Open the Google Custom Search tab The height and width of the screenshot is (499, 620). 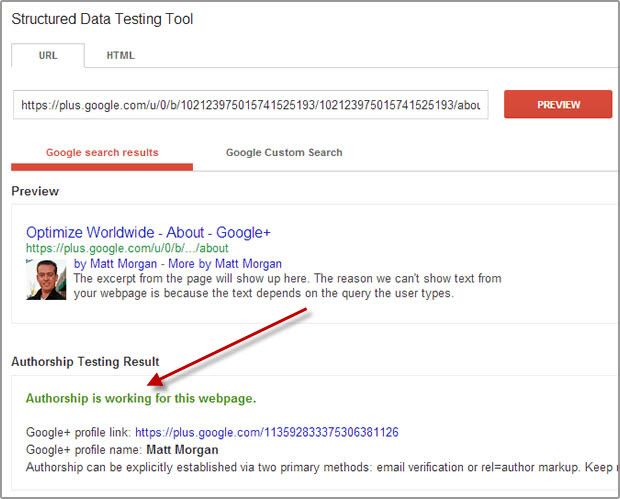click(284, 153)
